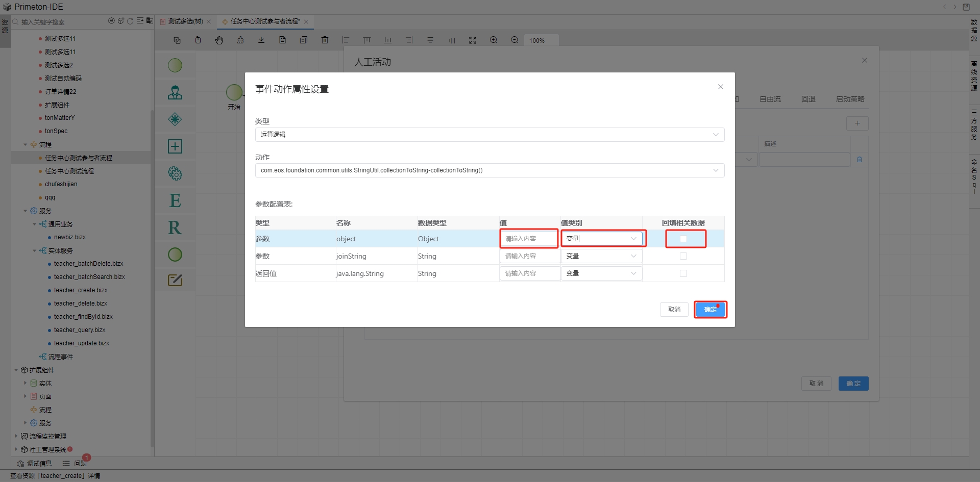This screenshot has width=980, height=482.
Task: Close the 事件动作属性设置 dialog with X
Action: pos(720,87)
